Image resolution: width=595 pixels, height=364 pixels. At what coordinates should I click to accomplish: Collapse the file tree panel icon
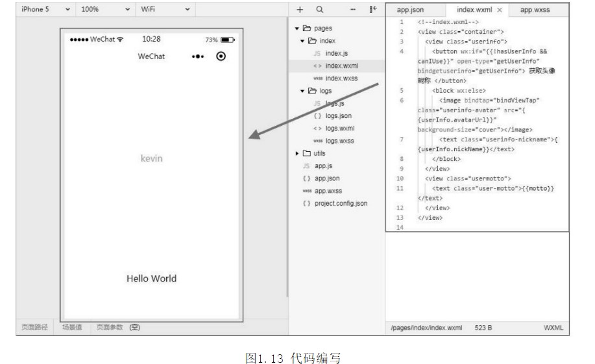[372, 10]
